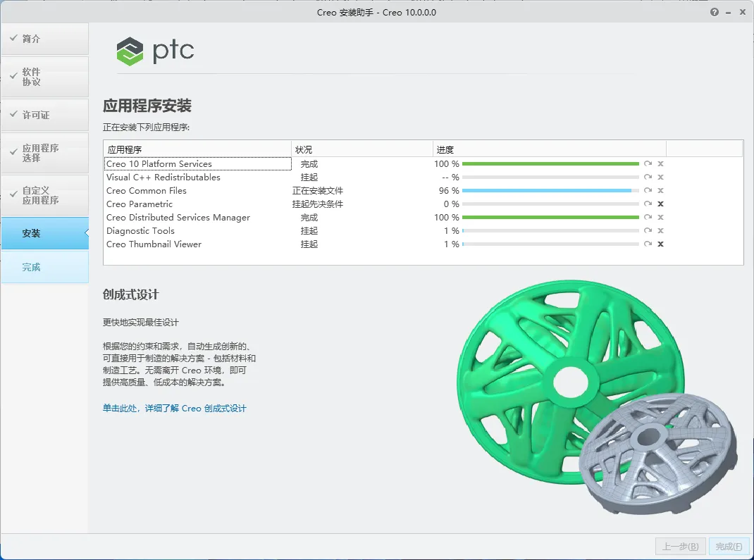
Task: Select the Diagnostic Tools row
Action: (x=424, y=231)
